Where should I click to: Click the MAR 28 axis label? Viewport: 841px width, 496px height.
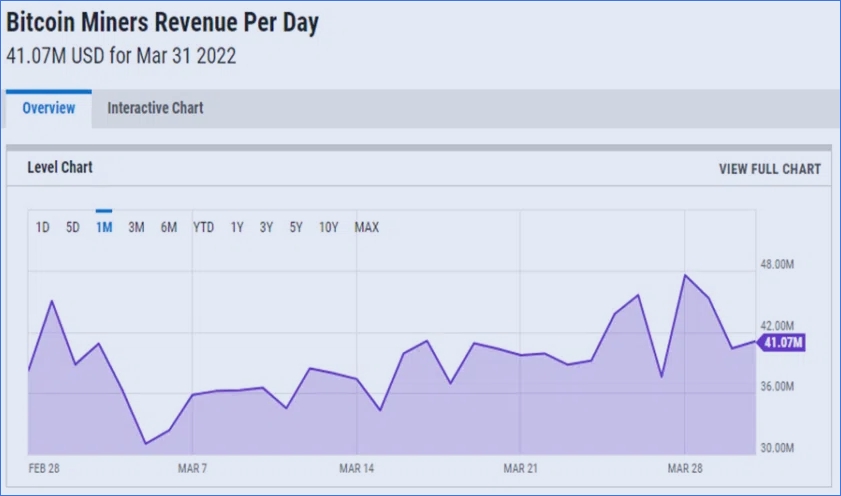click(685, 469)
